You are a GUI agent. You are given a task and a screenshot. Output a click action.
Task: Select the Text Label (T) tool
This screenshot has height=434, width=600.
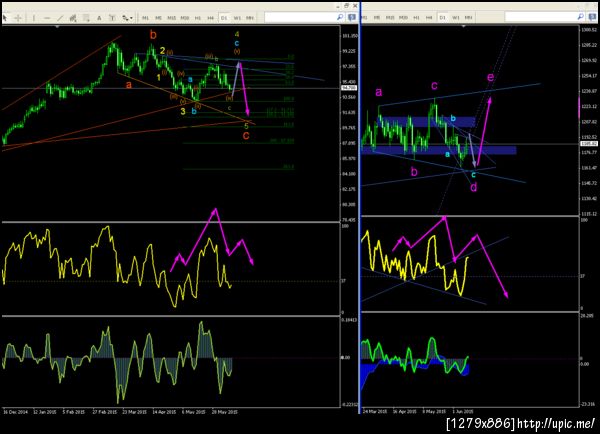pyautogui.click(x=112, y=18)
